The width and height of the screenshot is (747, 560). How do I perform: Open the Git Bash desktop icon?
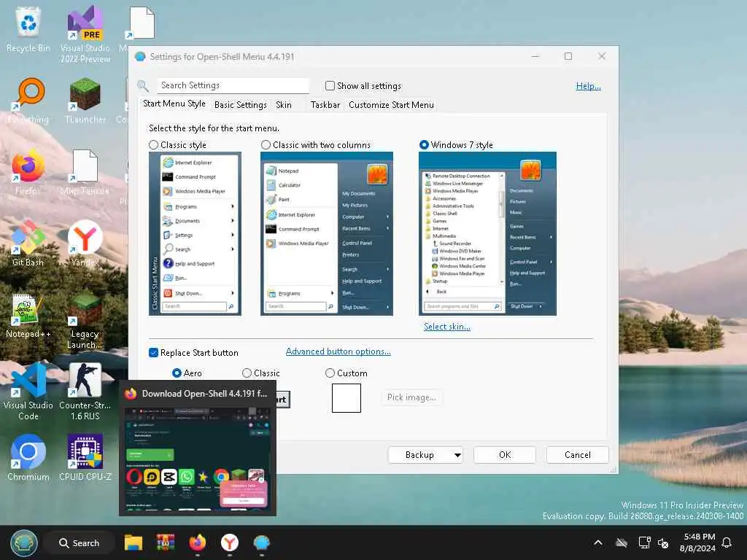[28, 243]
